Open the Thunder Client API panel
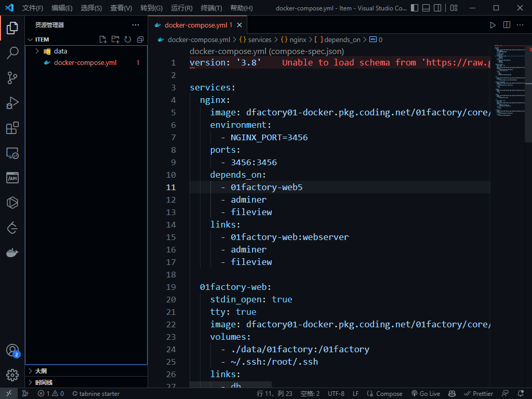Screen dimensions: 532x399 (x=12, y=178)
